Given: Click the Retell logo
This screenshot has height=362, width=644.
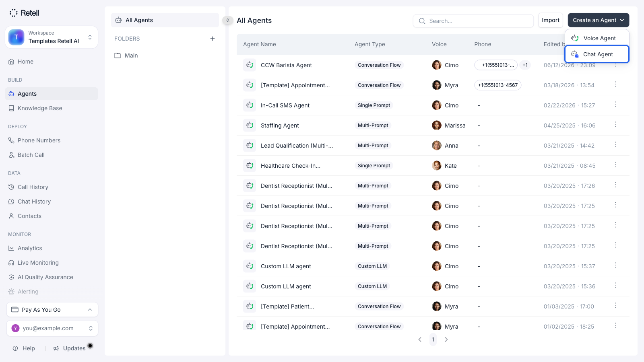Looking at the screenshot, I should pyautogui.click(x=24, y=13).
